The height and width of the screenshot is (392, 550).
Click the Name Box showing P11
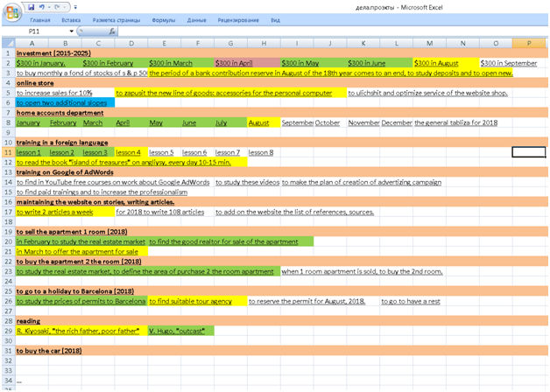point(35,31)
